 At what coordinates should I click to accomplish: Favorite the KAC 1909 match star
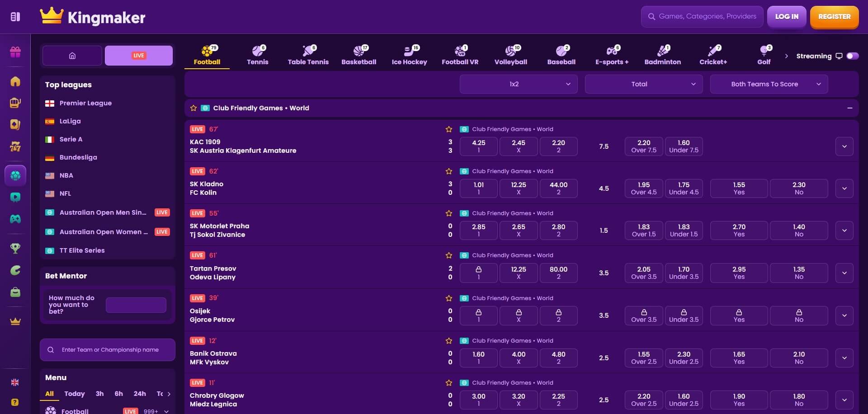(449, 129)
